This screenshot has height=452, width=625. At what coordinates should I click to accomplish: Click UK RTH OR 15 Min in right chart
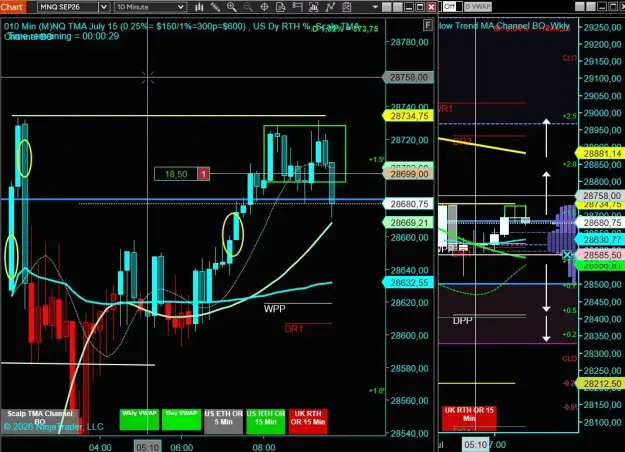tap(469, 417)
